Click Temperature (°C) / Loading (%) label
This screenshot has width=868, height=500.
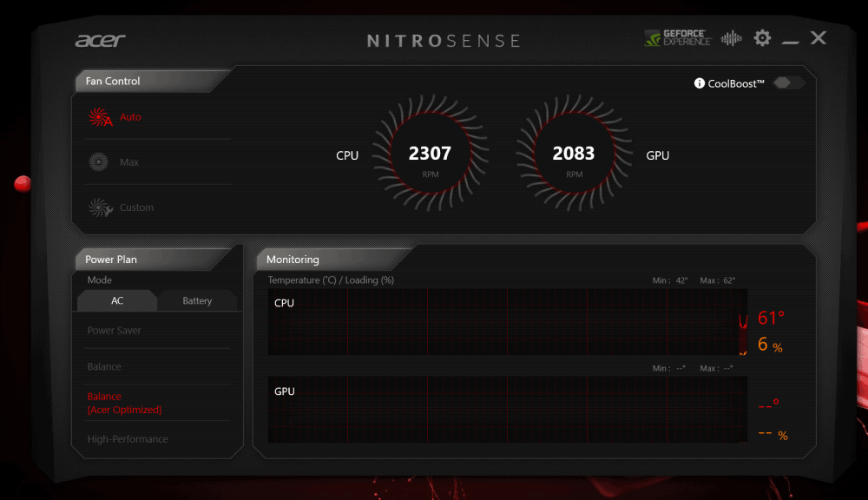click(x=331, y=280)
